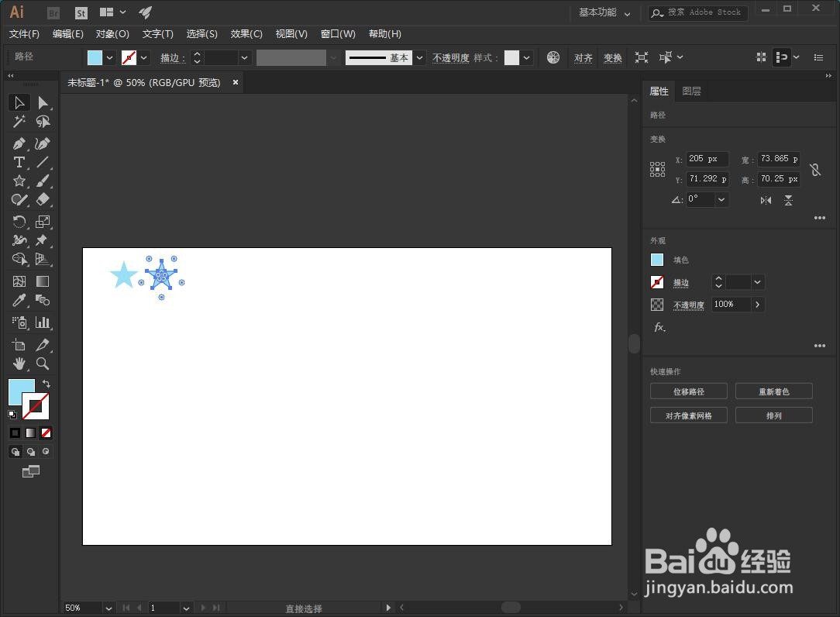Image resolution: width=840 pixels, height=617 pixels.
Task: Set paint mode to None
Action: coord(46,433)
